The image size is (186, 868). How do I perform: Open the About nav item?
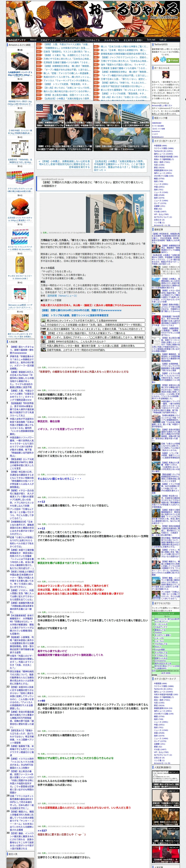pos(33,40)
